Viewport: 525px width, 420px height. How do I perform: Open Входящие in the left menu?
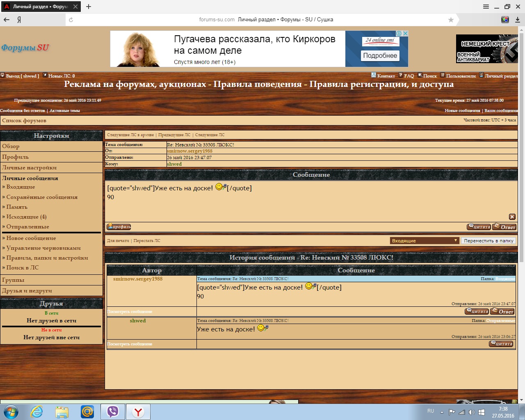(x=21, y=187)
